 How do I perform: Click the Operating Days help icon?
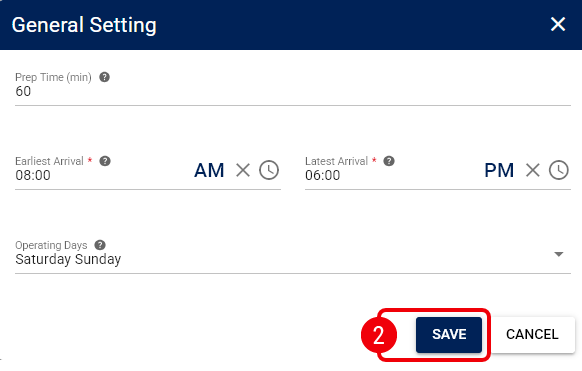(100, 245)
